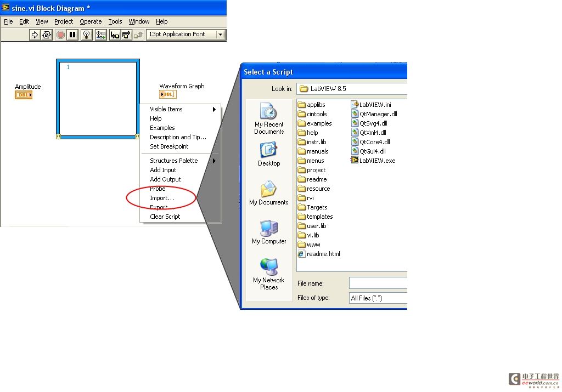Image resolution: width=562 pixels, height=392 pixels.
Task: Open the Window menu
Action: (139, 21)
